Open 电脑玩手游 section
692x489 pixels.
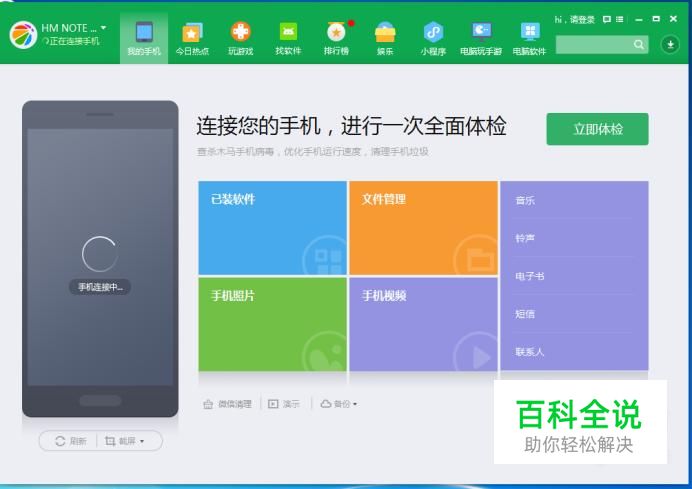pos(481,39)
